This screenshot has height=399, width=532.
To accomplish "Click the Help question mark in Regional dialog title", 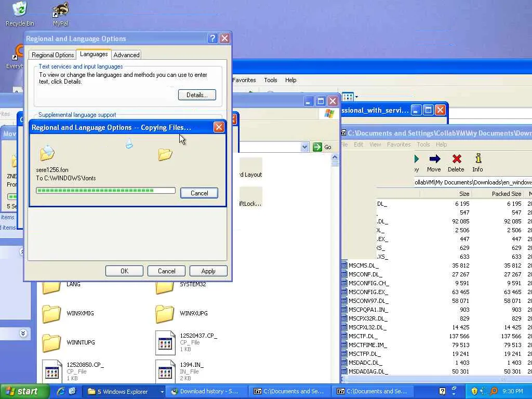I will click(x=212, y=38).
